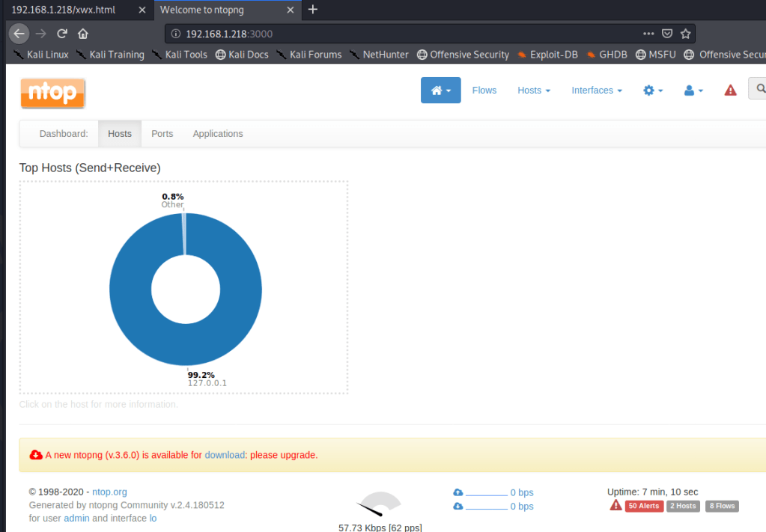Image resolution: width=766 pixels, height=532 pixels.
Task: Click the browser address bar
Action: [x=404, y=34]
